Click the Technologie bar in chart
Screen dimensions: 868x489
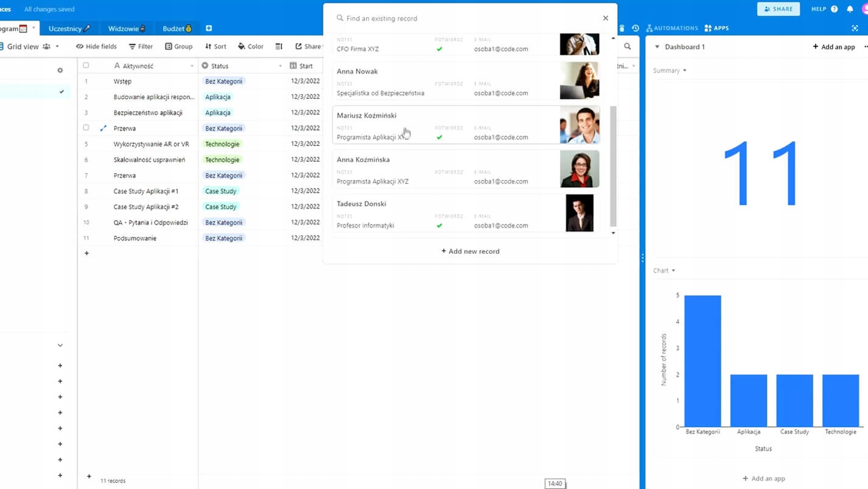841,401
